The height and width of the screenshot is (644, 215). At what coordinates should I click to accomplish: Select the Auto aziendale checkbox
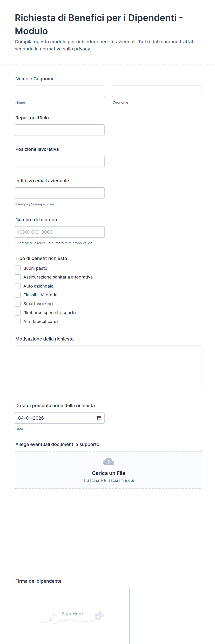point(18,286)
